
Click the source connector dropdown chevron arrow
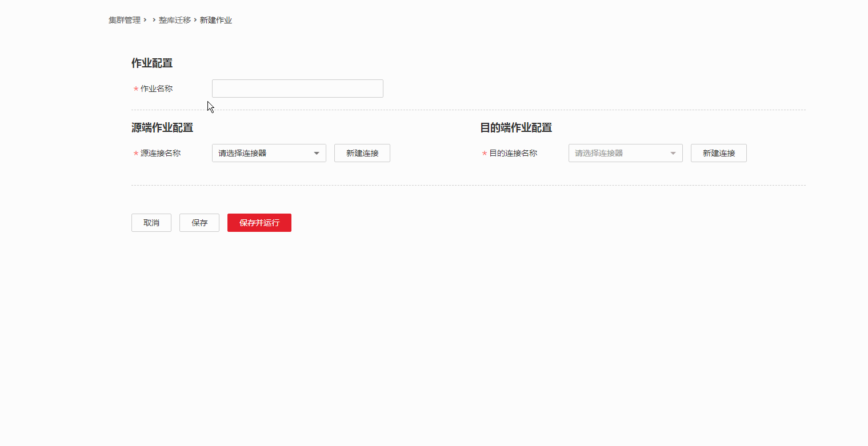click(x=317, y=153)
